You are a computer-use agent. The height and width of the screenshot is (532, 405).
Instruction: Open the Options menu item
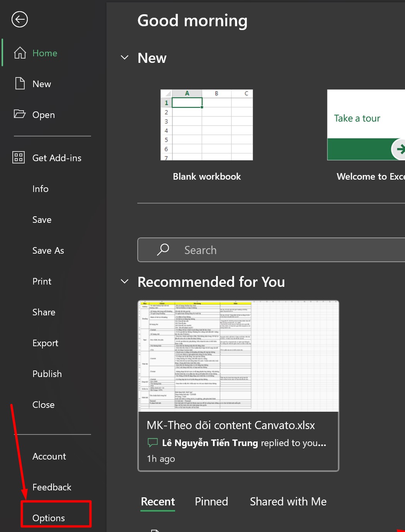(x=49, y=518)
